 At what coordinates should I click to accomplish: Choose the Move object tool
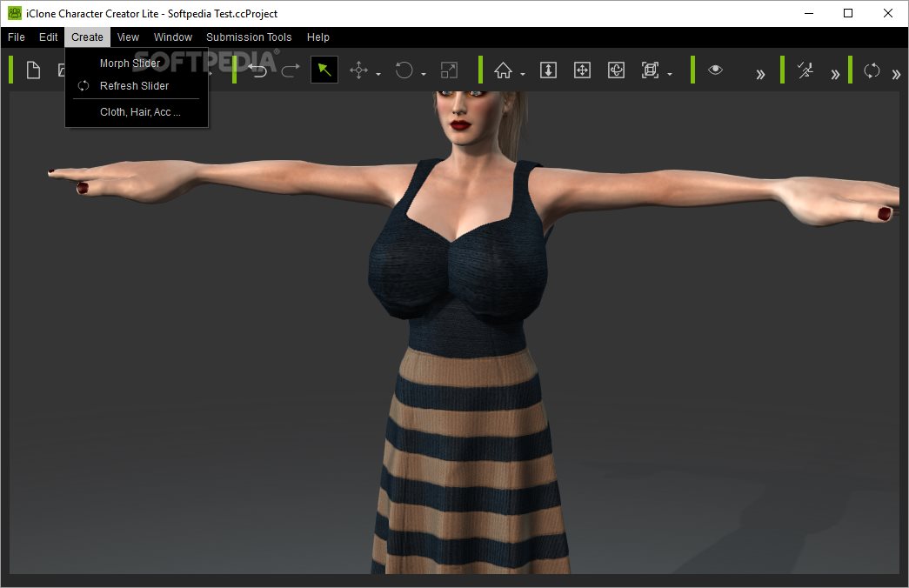359,70
